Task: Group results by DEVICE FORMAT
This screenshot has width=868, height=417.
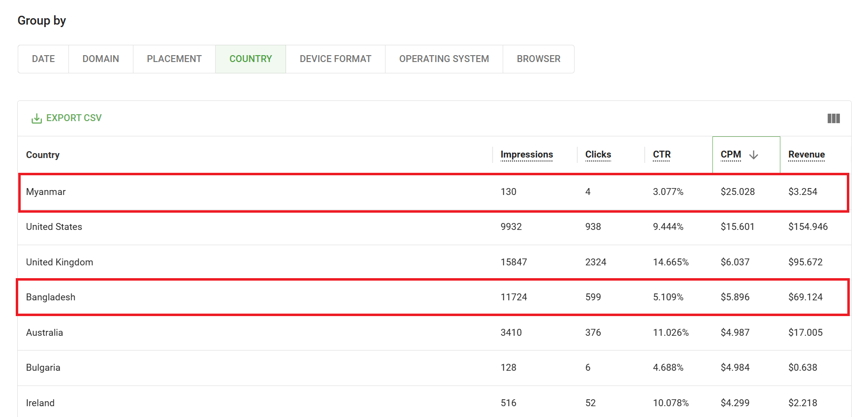Action: pos(335,59)
